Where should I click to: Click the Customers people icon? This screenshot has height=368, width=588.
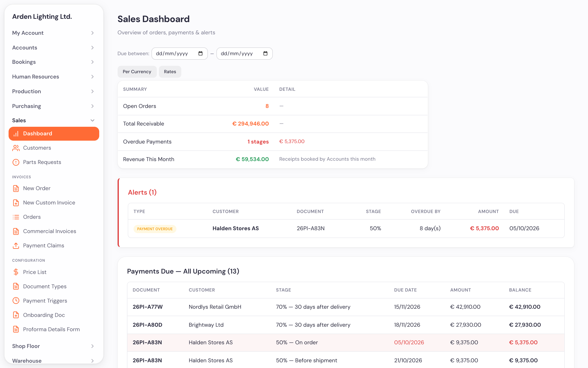pyautogui.click(x=16, y=148)
